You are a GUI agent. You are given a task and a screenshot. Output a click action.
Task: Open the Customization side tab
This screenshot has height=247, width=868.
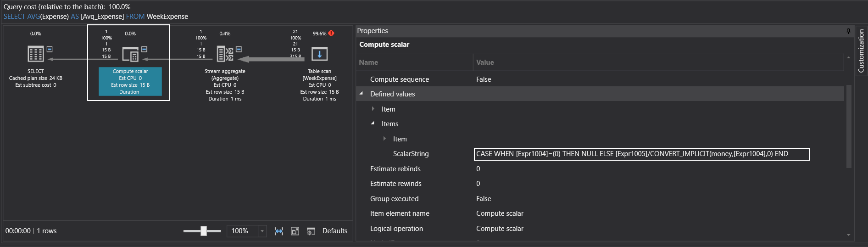[861, 51]
